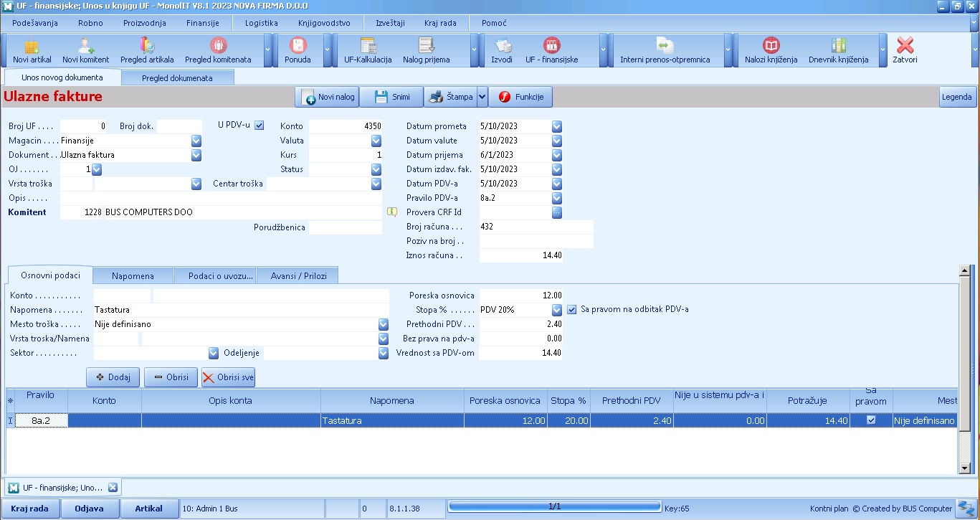Expand the Magacin dropdown
Viewport: 980px width, 520px height.
196,141
